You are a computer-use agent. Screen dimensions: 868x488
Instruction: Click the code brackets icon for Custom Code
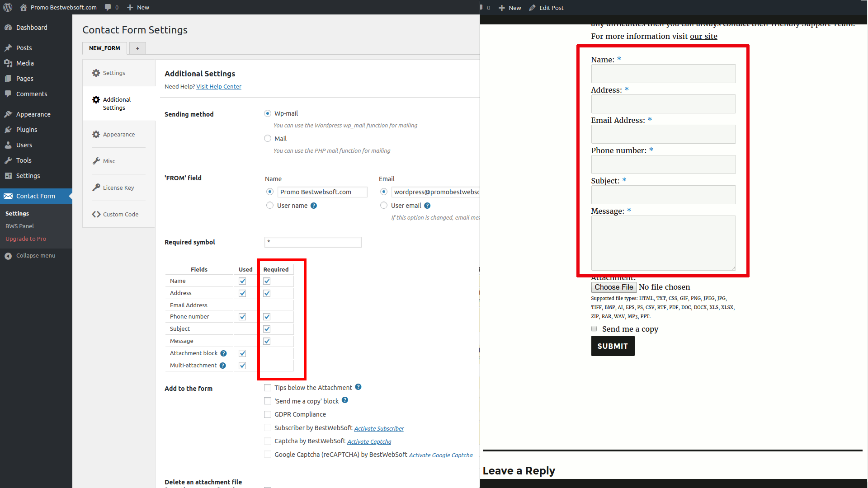(96, 214)
